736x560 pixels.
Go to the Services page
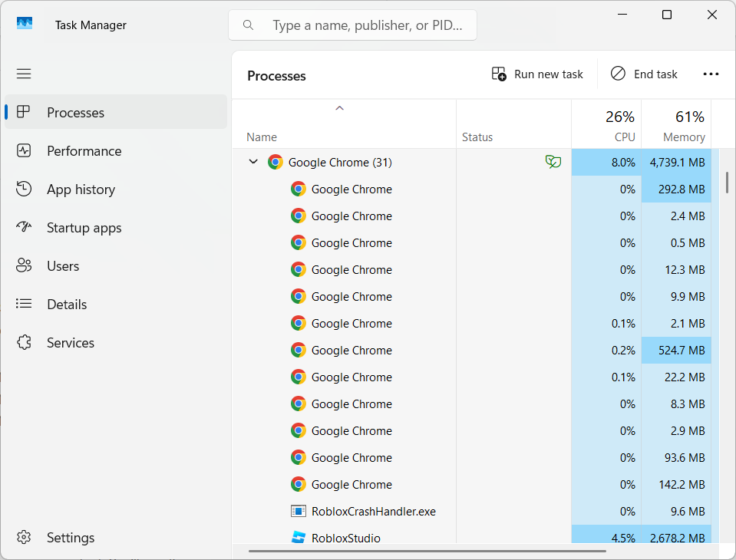(70, 343)
